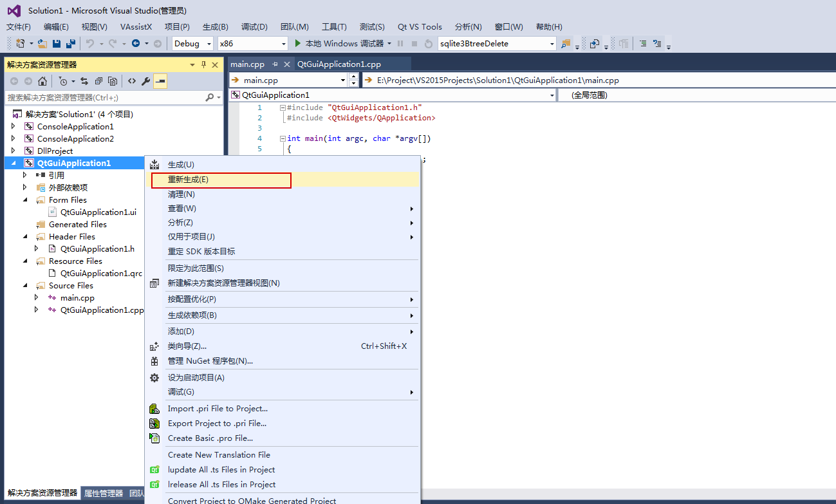Open the 调试(D) menu
Image resolution: width=836 pixels, height=504 pixels.
coord(254,26)
